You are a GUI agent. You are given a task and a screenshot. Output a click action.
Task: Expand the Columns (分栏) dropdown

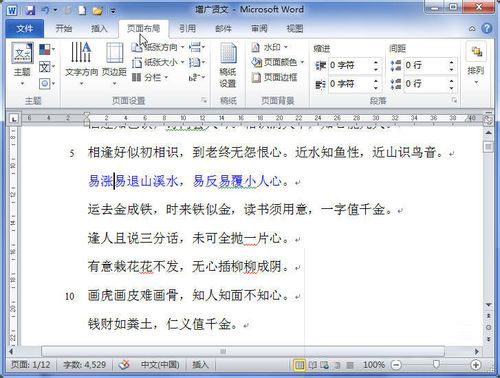click(150, 78)
